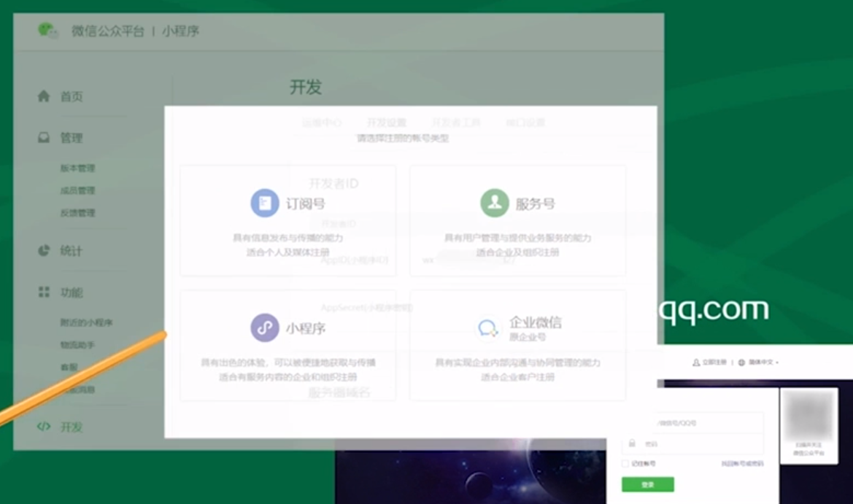Go to 附近的小程序 in sidebar
This screenshot has height=504, width=853.
(86, 322)
